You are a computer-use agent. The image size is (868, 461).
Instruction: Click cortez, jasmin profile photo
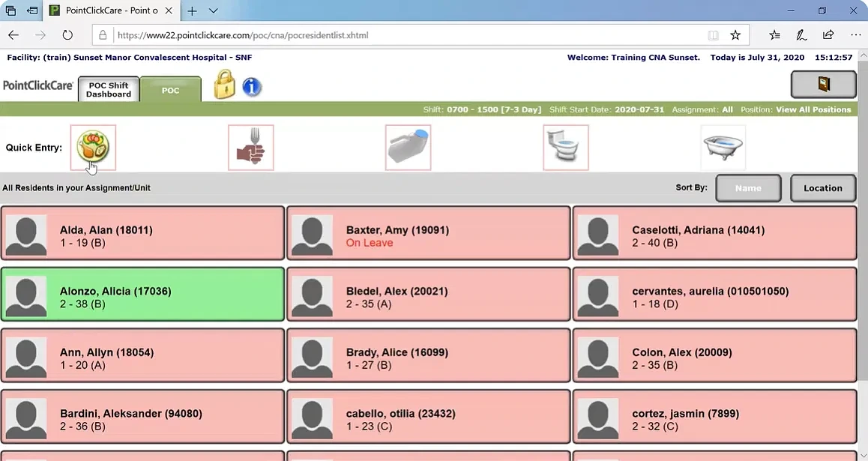tap(598, 418)
